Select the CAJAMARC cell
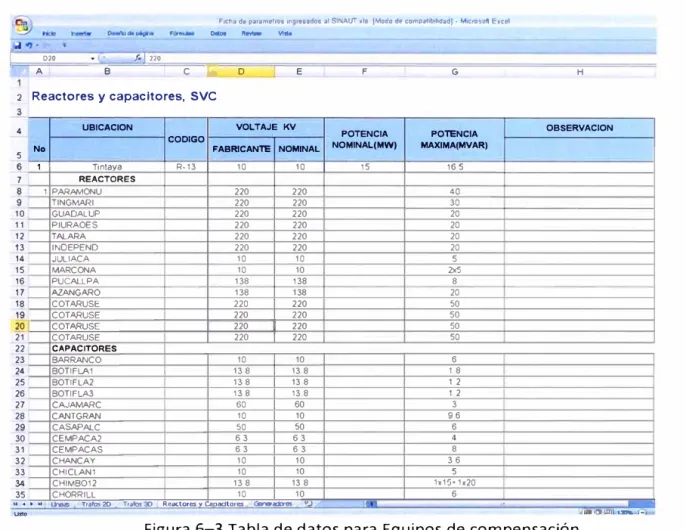 coord(107,405)
